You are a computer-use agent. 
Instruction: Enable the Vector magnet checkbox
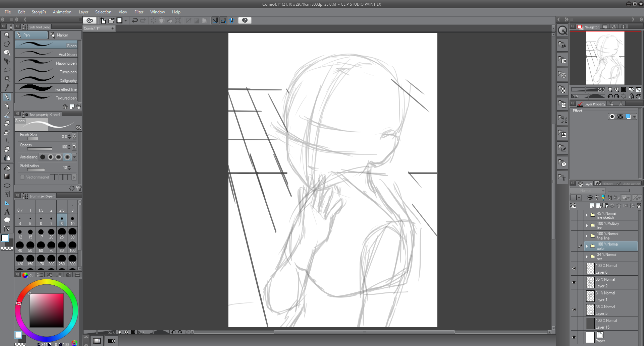click(22, 177)
